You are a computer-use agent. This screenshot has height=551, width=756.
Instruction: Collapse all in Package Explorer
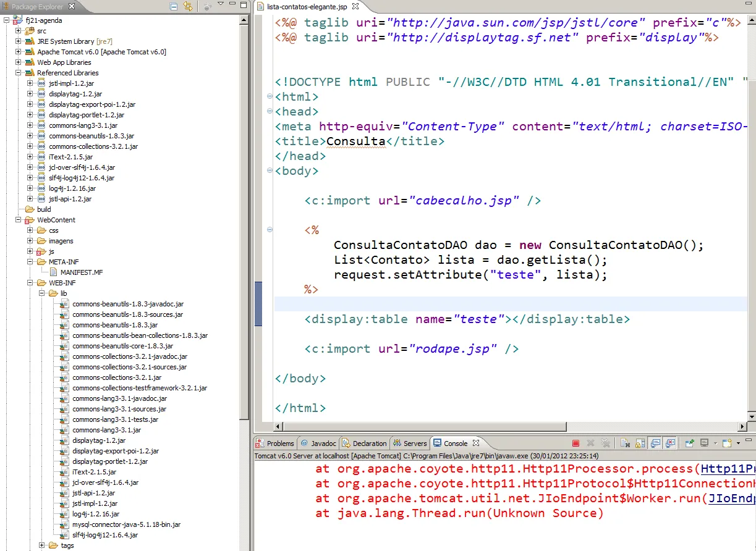coord(174,7)
